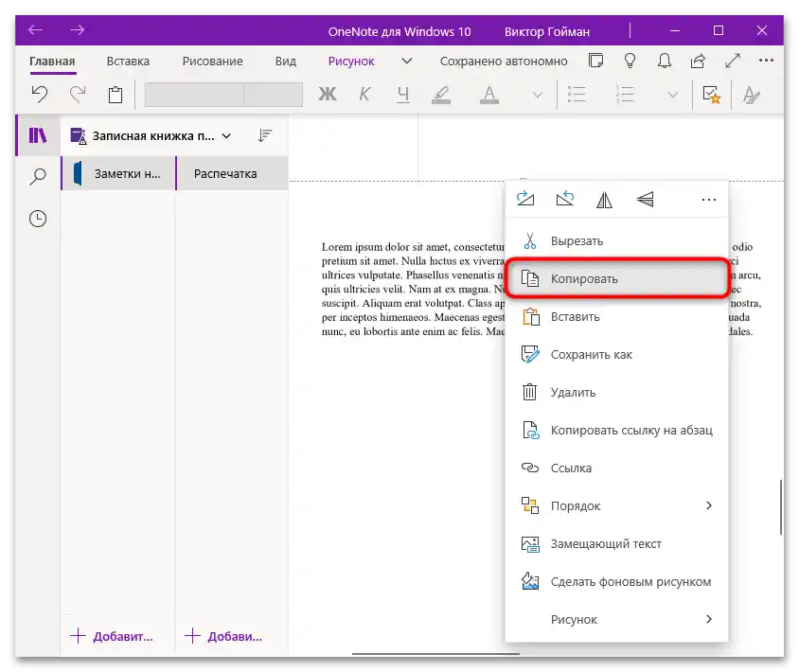Undo the last action

tap(40, 95)
